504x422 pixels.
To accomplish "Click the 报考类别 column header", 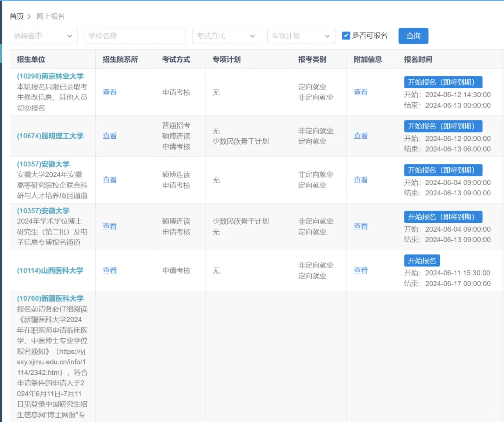I will [312, 59].
